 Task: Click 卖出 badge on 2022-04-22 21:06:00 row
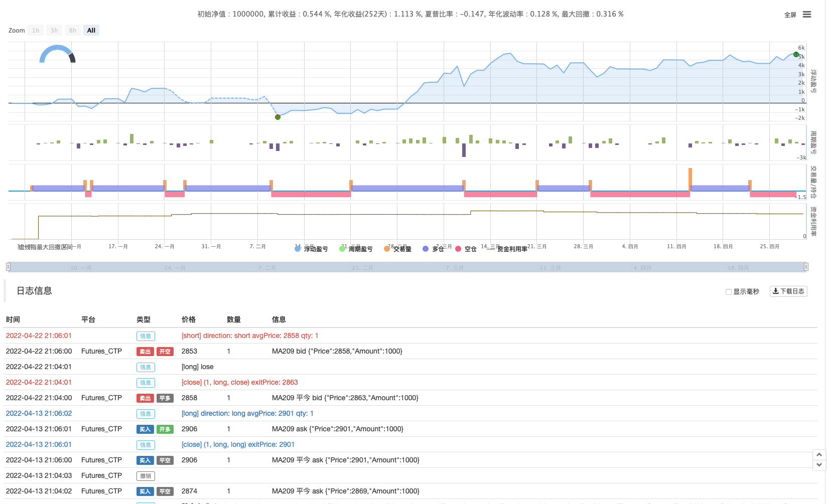[x=145, y=352]
